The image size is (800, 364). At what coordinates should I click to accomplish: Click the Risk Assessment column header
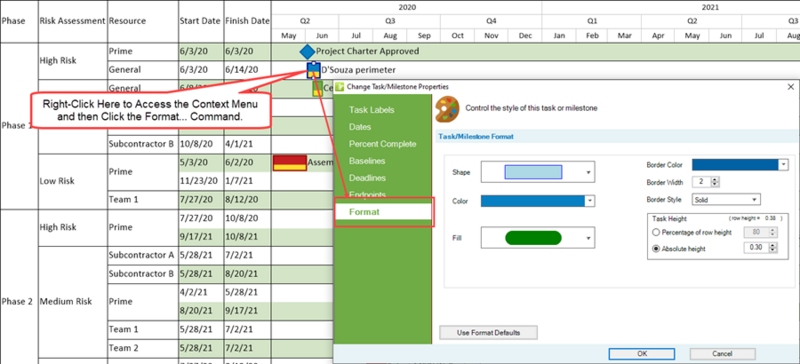pyautogui.click(x=72, y=21)
